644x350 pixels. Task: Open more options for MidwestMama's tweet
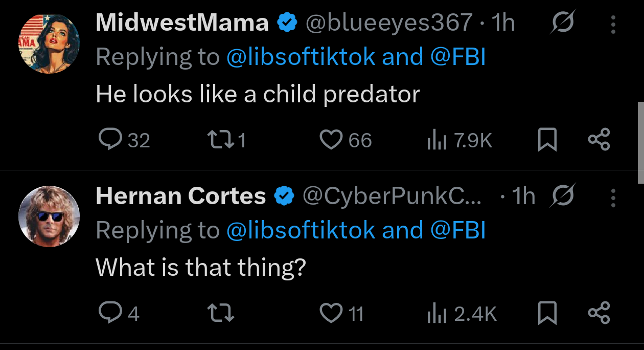pyautogui.click(x=613, y=24)
